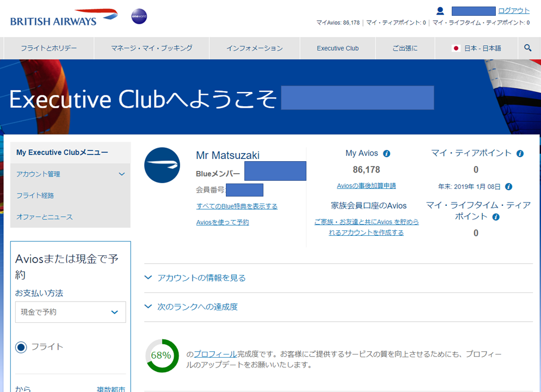
Task: Click the British Airways logo
Action: tap(64, 17)
